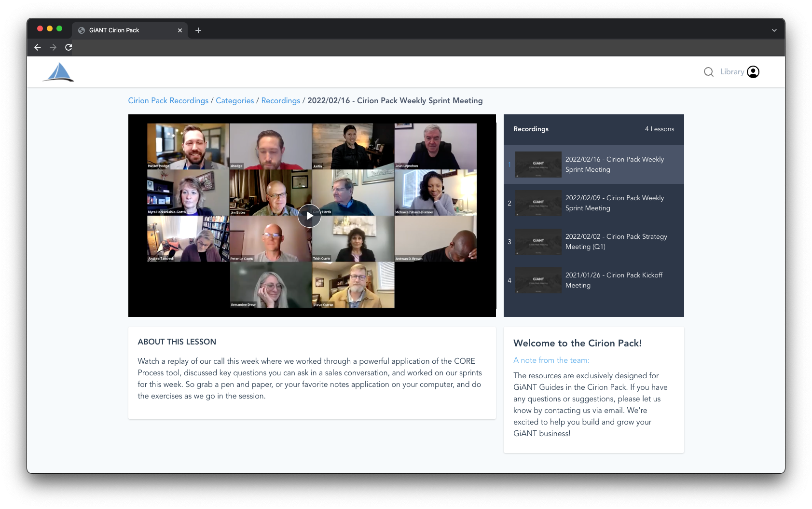Select 2022/02/02 Strategy Meeting (Q1) lesson
The height and width of the screenshot is (509, 812).
pyautogui.click(x=594, y=242)
